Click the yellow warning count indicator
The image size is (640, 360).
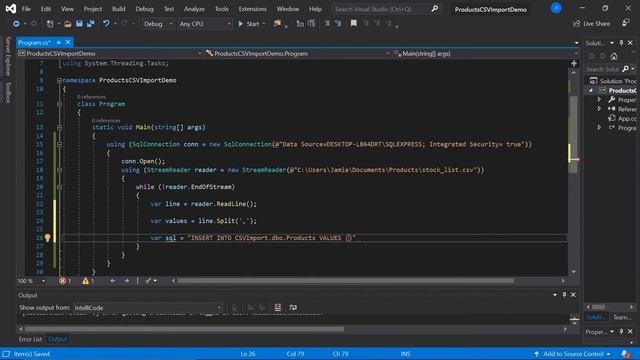pos(88,281)
